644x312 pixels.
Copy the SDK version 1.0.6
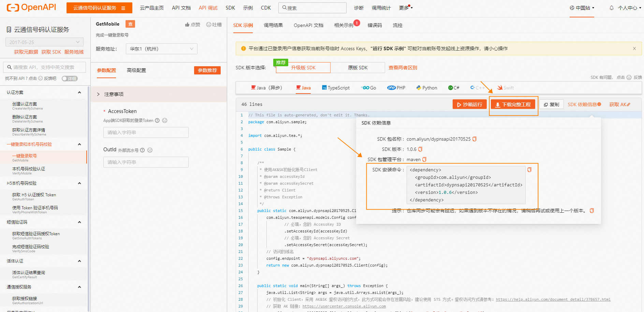pyautogui.click(x=420, y=149)
